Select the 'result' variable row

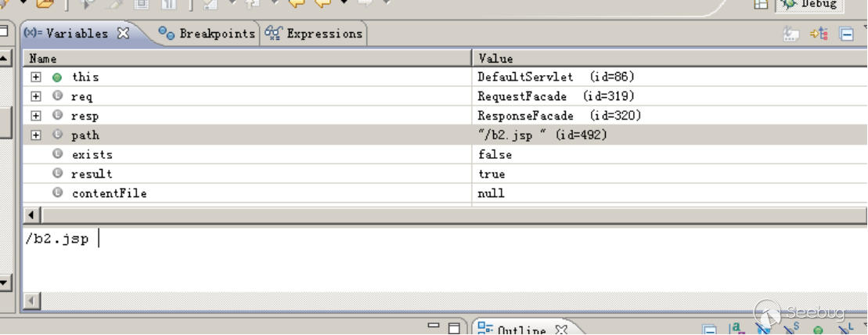pos(445,174)
